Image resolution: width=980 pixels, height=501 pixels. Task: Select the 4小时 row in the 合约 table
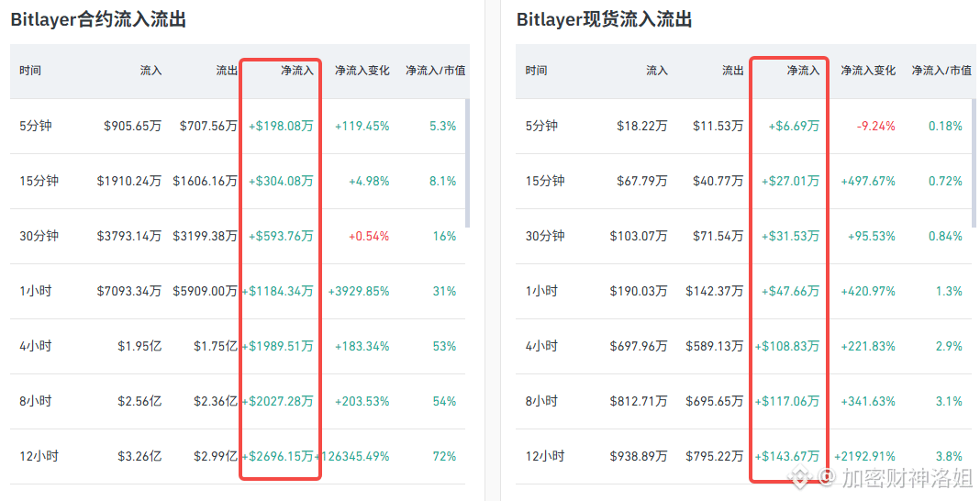click(238, 346)
